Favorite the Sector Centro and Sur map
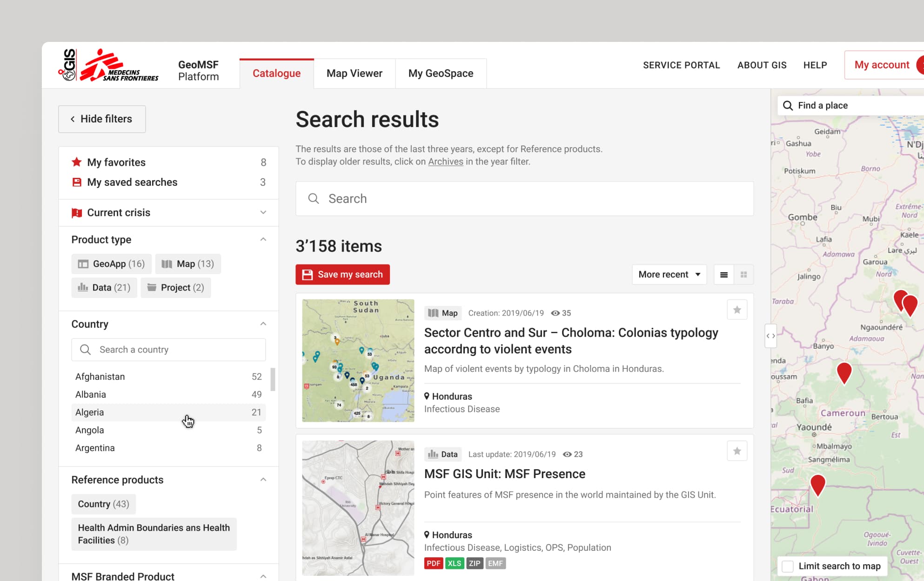This screenshot has height=581, width=924. [x=737, y=310]
